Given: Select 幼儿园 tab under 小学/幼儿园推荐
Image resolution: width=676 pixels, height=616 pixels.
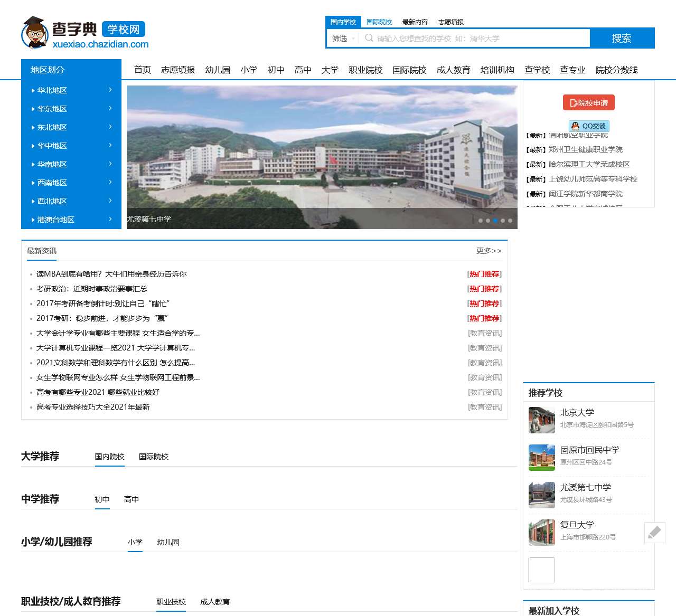Looking at the screenshot, I should coord(168,542).
